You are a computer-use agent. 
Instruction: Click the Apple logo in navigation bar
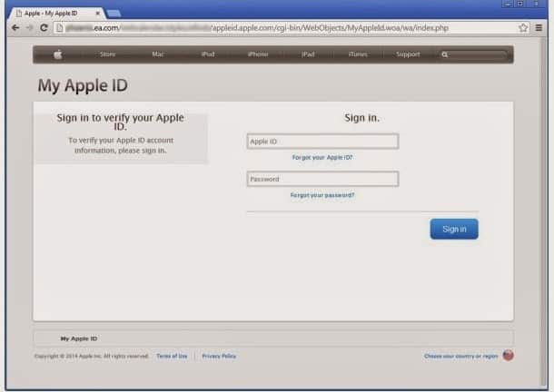[58, 54]
